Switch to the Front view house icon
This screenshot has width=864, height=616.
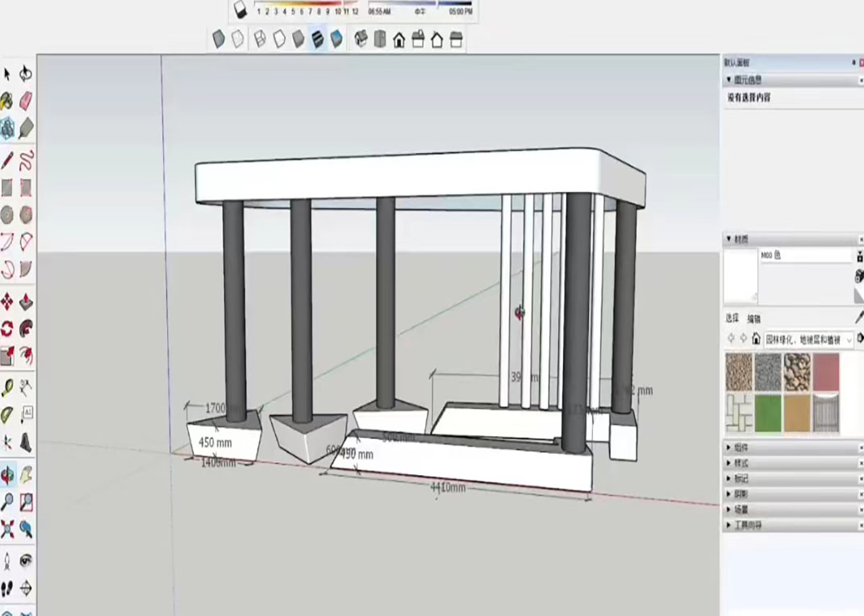tap(399, 40)
